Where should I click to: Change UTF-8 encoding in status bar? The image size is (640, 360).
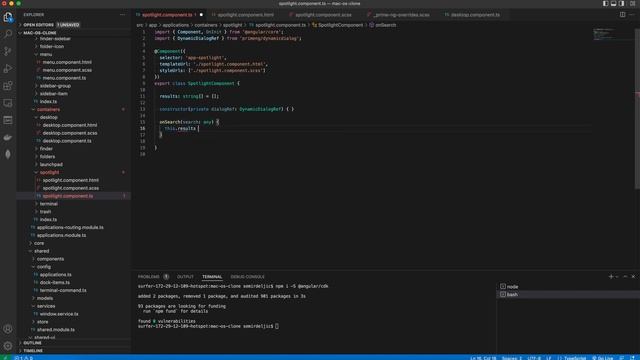[x=534, y=358]
